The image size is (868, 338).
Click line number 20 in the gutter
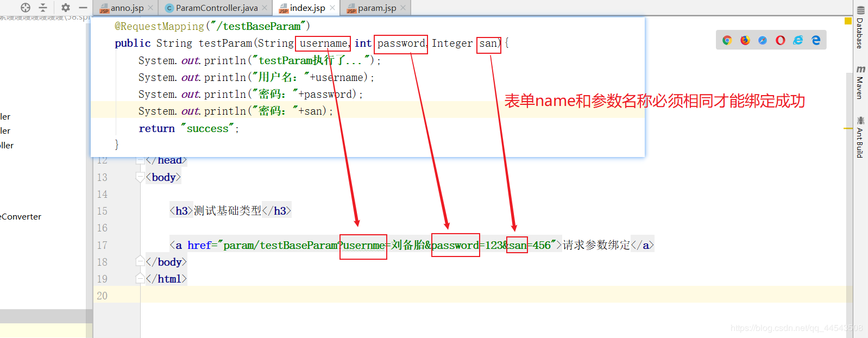pos(102,296)
